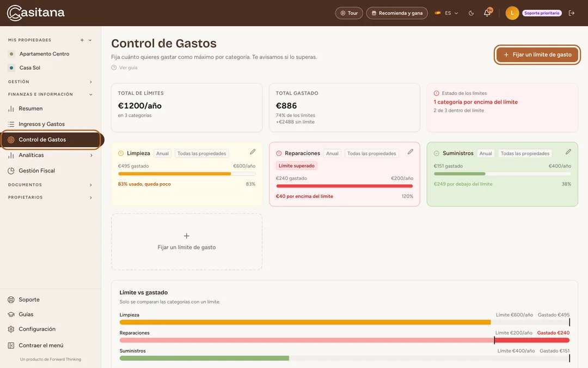Image resolution: width=588 pixels, height=368 pixels.
Task: Click Límite superado badge
Action: point(296,166)
